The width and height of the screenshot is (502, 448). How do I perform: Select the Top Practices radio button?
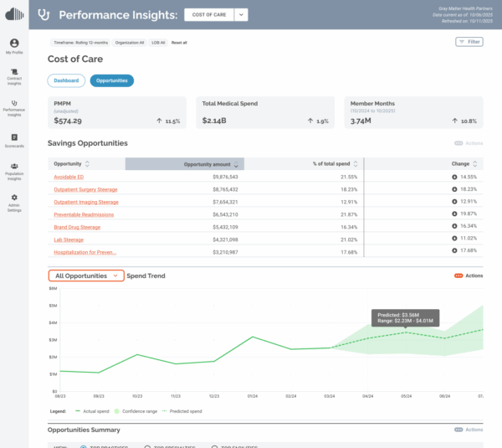(x=84, y=445)
